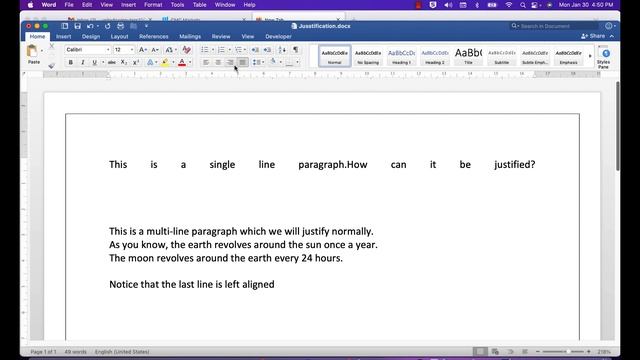Switch to the Design ribbon tab
The image size is (640, 360).
[x=91, y=36]
